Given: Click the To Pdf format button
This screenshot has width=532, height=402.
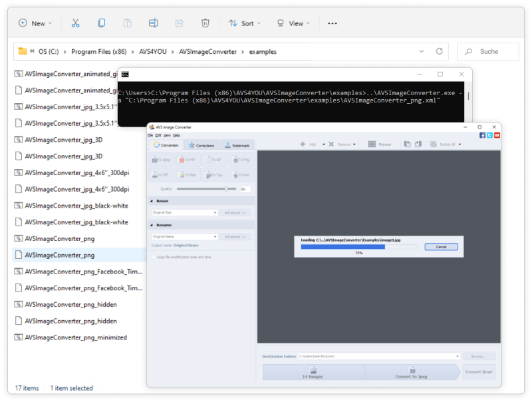Looking at the screenshot, I should tap(188, 160).
